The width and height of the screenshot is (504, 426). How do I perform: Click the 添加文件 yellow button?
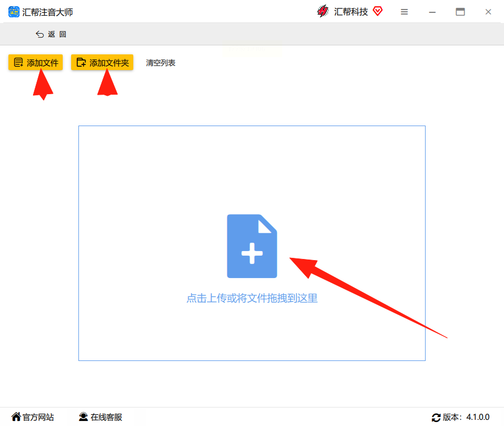tap(35, 62)
